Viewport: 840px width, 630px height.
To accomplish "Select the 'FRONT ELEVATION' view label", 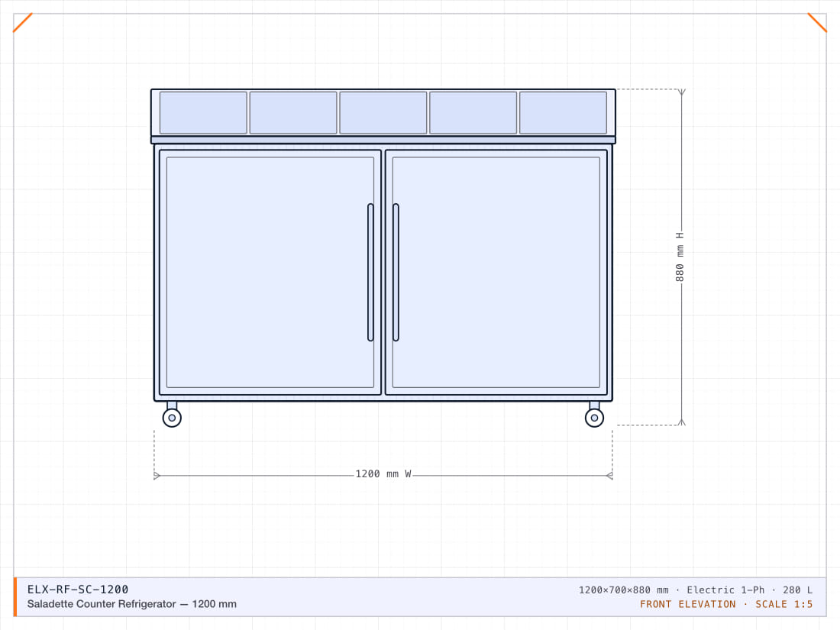I will tap(688, 604).
